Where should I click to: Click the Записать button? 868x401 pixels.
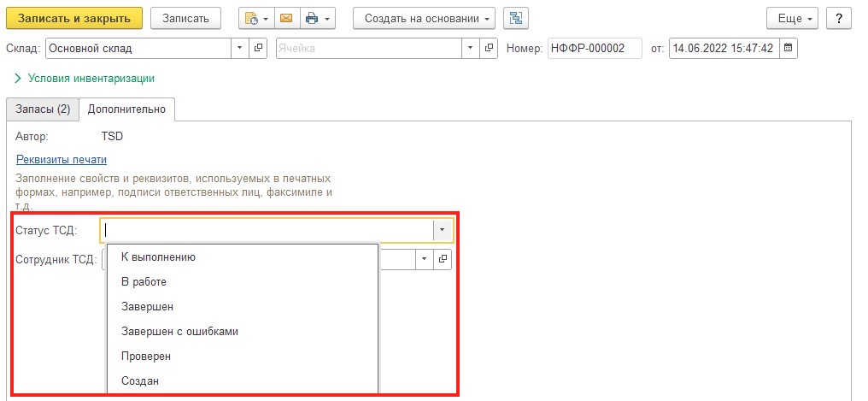point(185,18)
